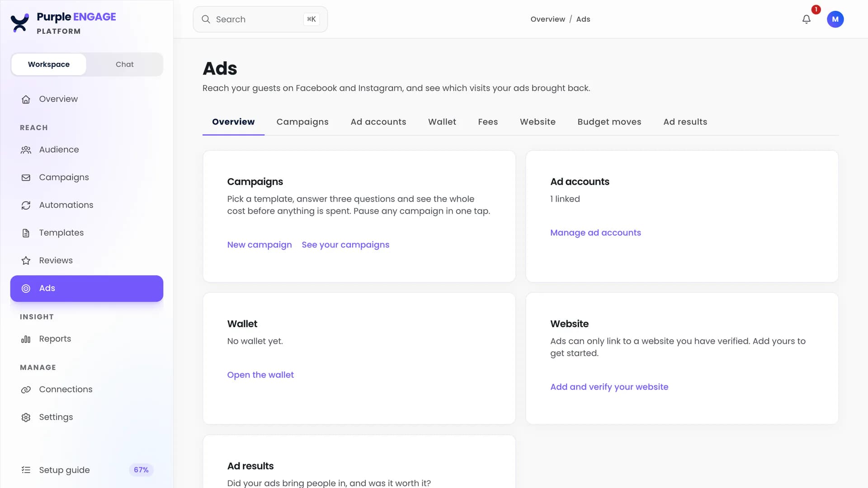Viewport: 868px width, 488px height.
Task: Click the gear icon beside Settings
Action: (26, 418)
